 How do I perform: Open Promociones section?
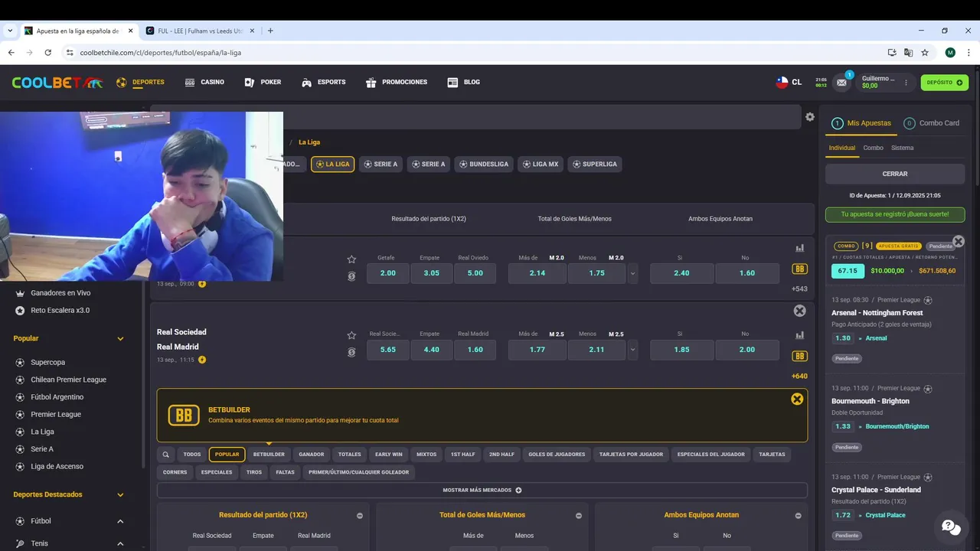pyautogui.click(x=397, y=82)
